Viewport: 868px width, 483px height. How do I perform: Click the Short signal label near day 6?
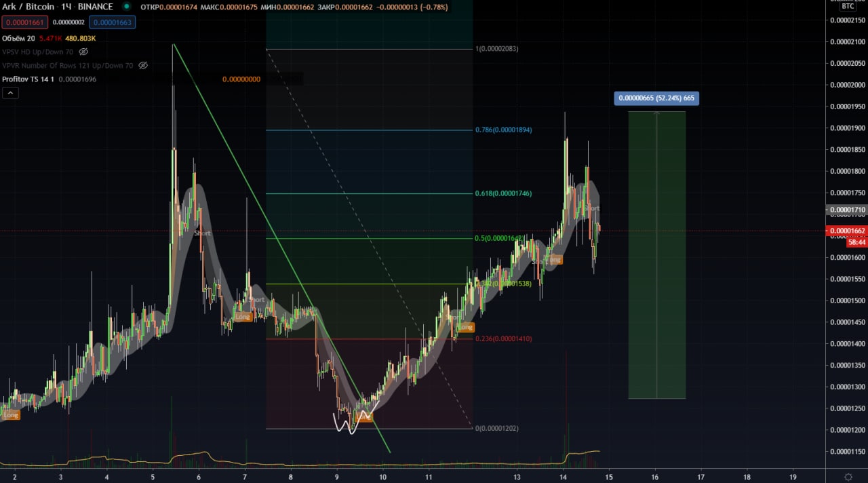coord(202,233)
